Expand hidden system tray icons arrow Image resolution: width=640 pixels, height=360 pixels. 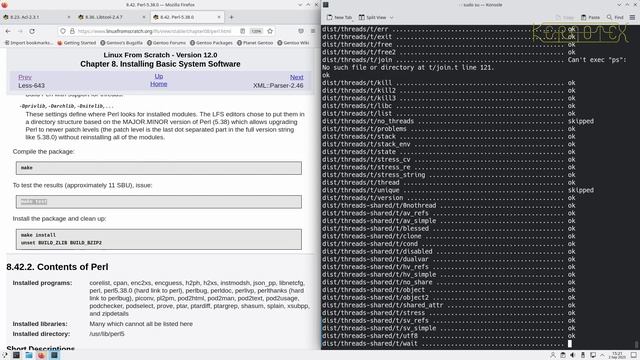click(x=602, y=355)
